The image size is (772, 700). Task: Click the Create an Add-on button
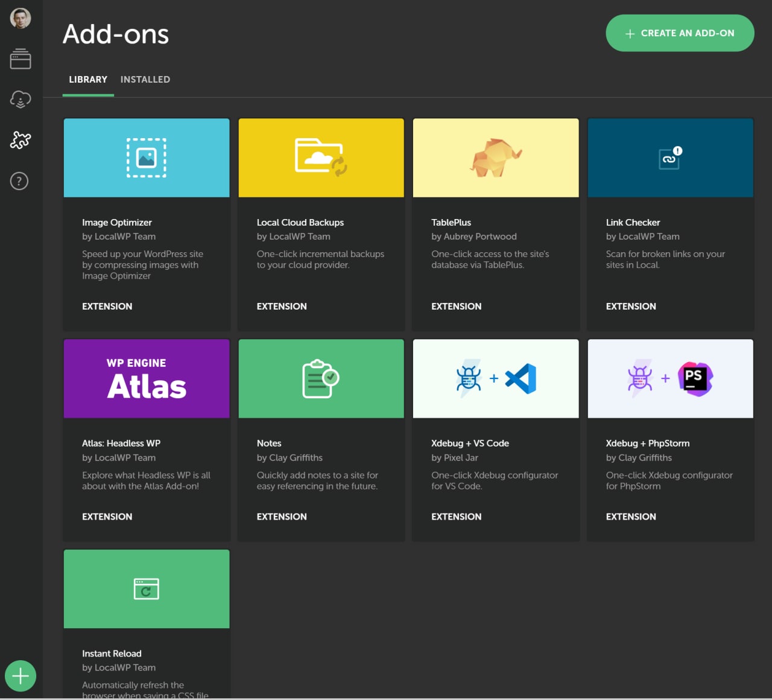point(680,33)
